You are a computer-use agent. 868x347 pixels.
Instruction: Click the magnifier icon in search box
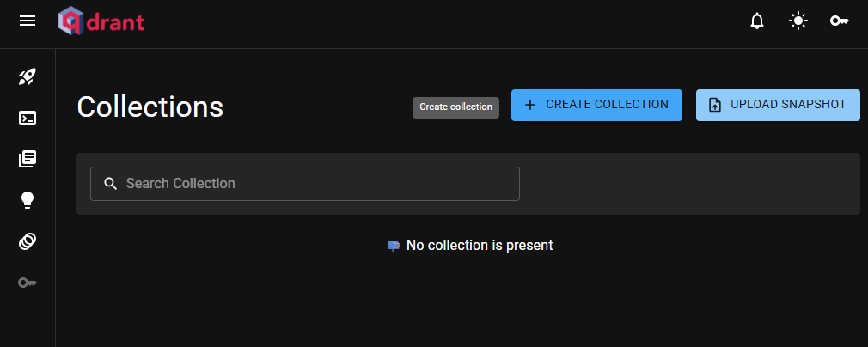[x=110, y=184]
